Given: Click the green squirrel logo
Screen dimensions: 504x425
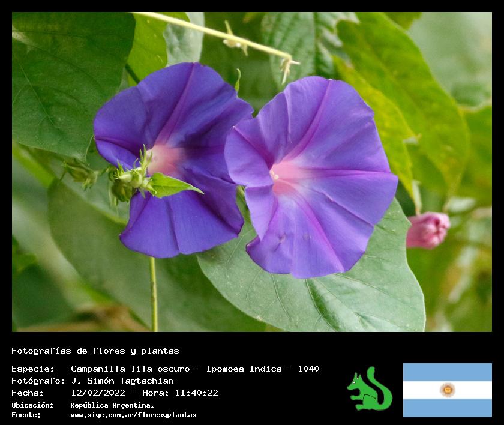Looking at the screenshot, I should click(x=369, y=390).
